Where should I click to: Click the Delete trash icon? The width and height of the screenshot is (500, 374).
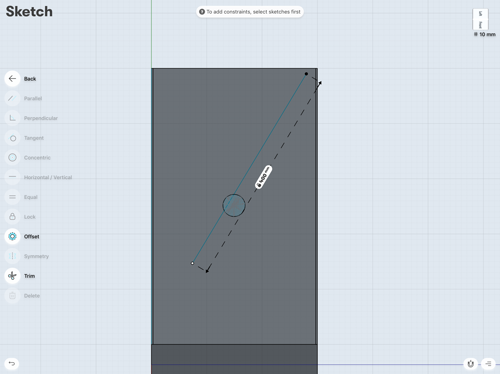[x=12, y=295]
